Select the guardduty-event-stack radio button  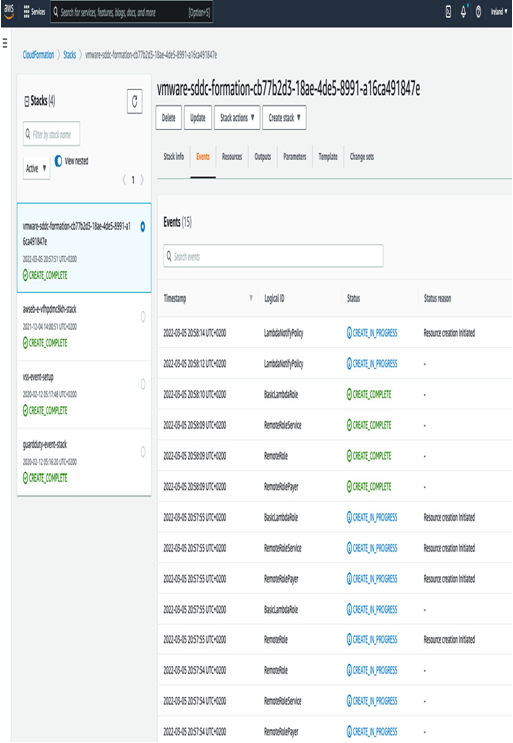pos(143,452)
